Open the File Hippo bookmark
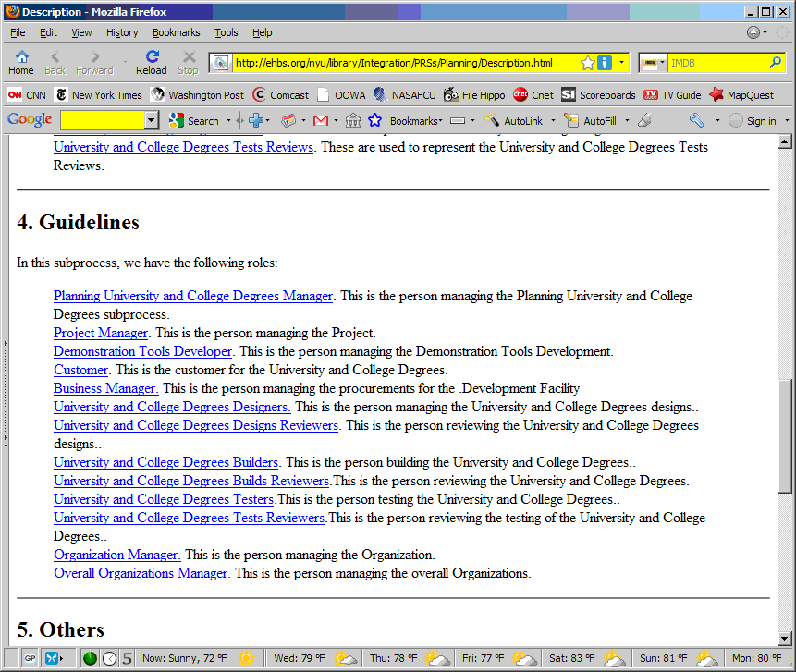Screen dimensions: 796x672 click(x=474, y=95)
